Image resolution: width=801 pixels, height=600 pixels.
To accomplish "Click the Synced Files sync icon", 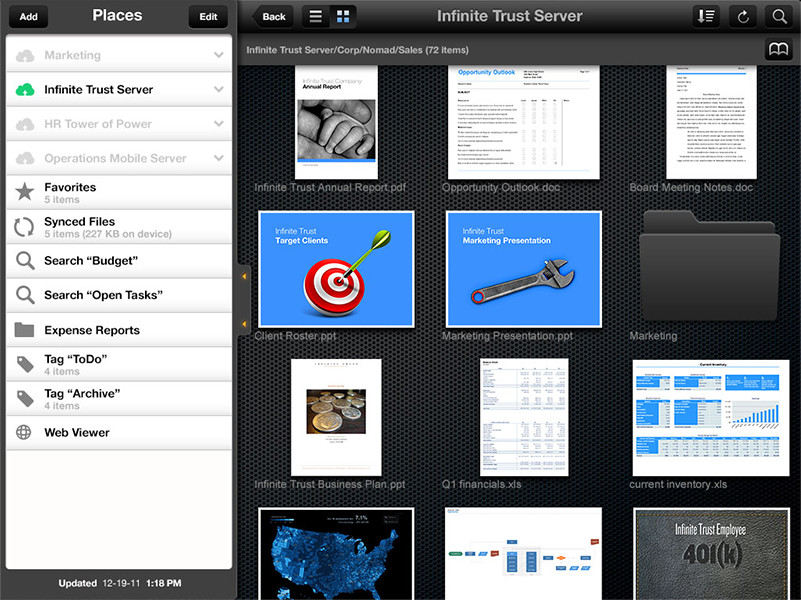I will 25,227.
